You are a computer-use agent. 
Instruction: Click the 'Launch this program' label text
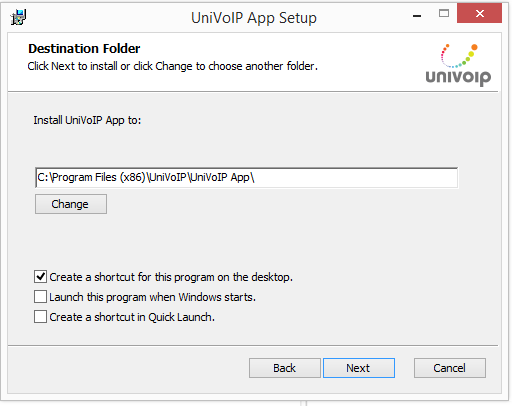[x=152, y=297]
